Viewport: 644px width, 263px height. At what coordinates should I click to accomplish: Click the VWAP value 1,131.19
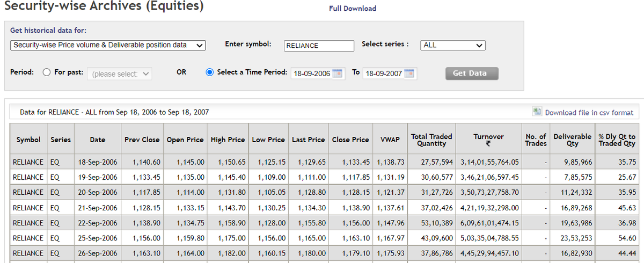[391, 177]
